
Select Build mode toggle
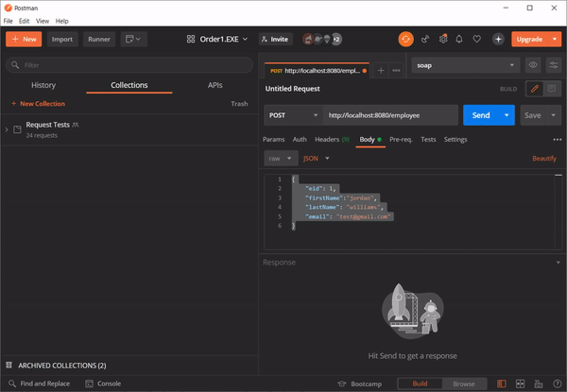420,383
